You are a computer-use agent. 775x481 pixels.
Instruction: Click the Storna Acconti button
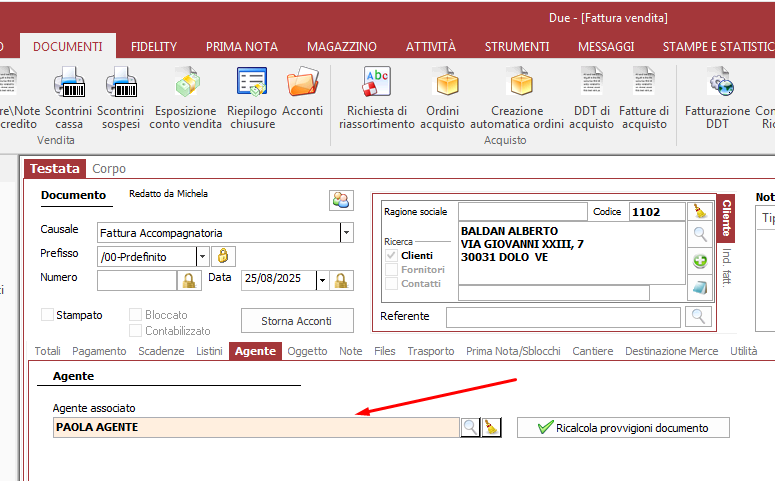(298, 320)
